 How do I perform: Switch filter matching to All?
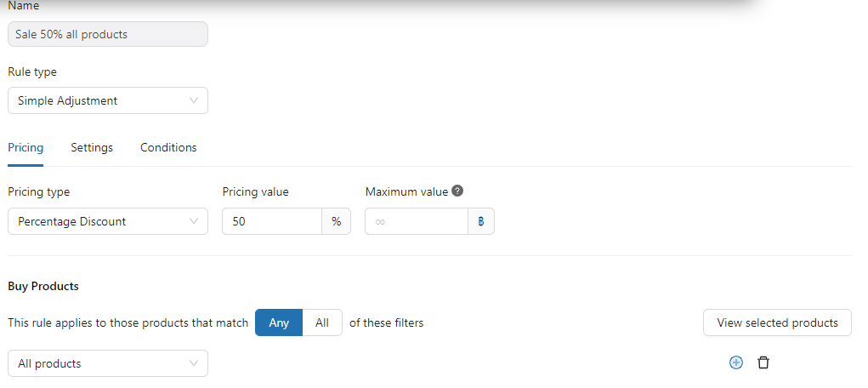pyautogui.click(x=322, y=322)
